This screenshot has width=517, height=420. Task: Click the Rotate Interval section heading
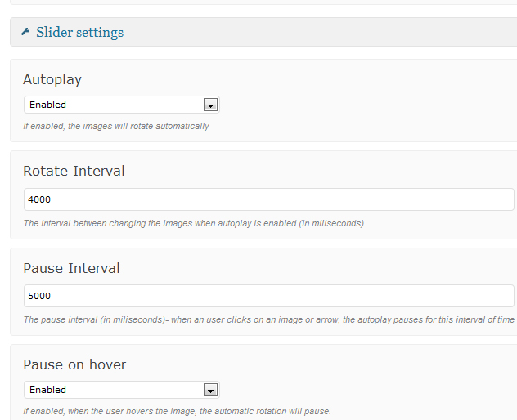coord(74,171)
